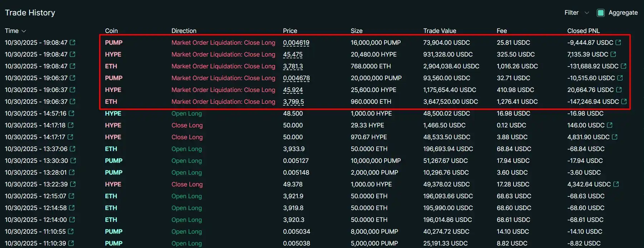Screen dimensions: 644x248
Task: Open external link icon next to -9,444.87 USDC PNL
Action: (618, 43)
